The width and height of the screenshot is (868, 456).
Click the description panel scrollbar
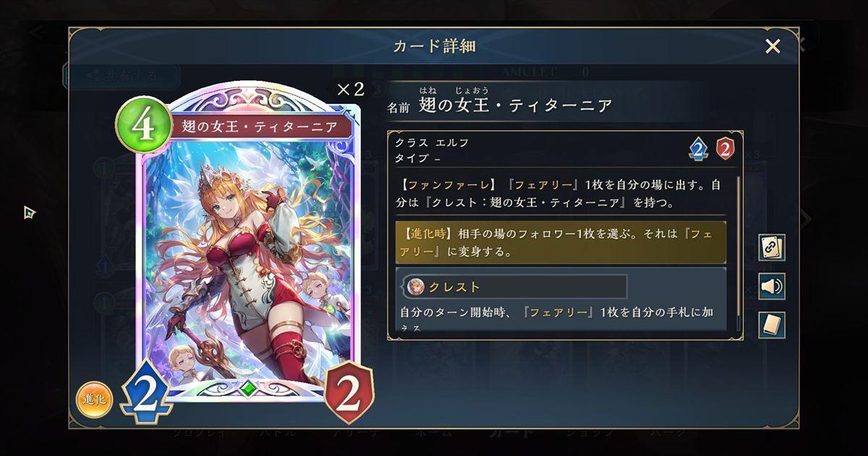(x=738, y=253)
